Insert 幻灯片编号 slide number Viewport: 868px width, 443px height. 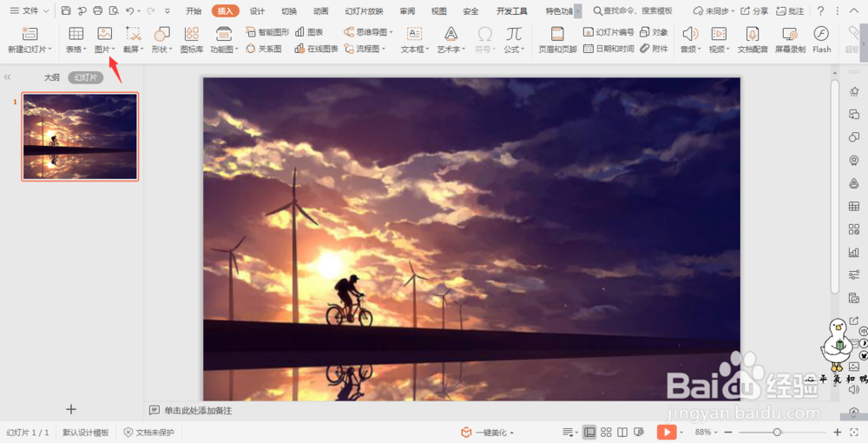(608, 32)
